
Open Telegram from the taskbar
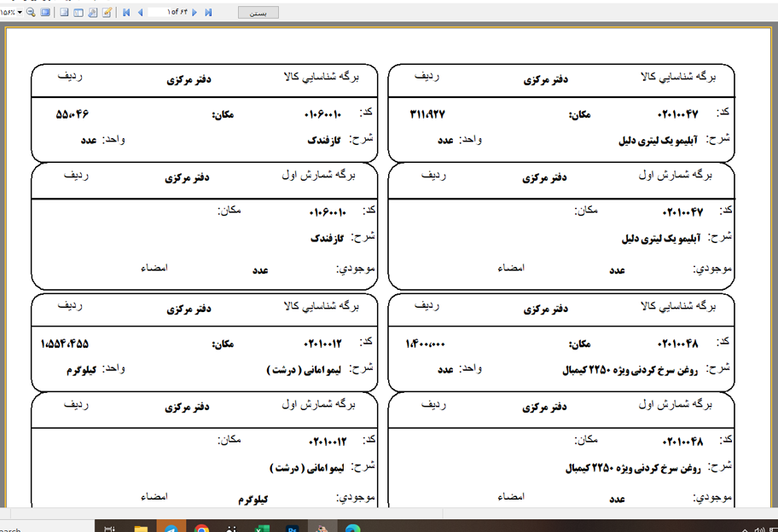pyautogui.click(x=171, y=527)
